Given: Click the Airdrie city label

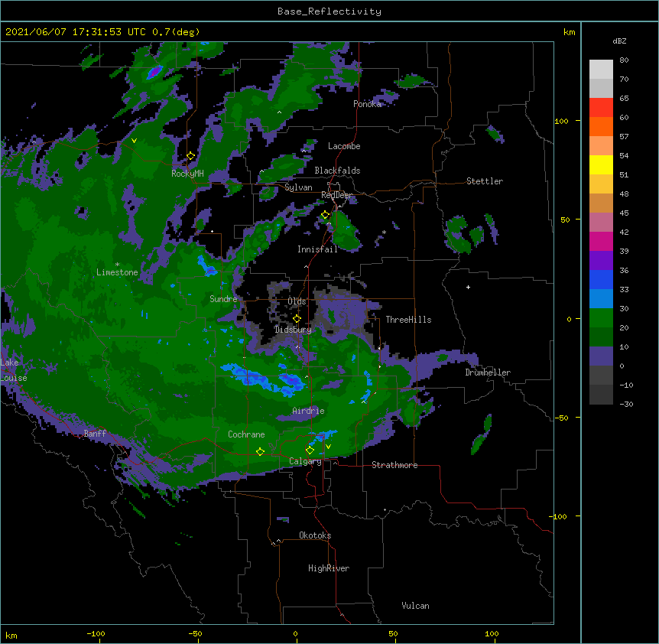Looking at the screenshot, I should 308,411.
